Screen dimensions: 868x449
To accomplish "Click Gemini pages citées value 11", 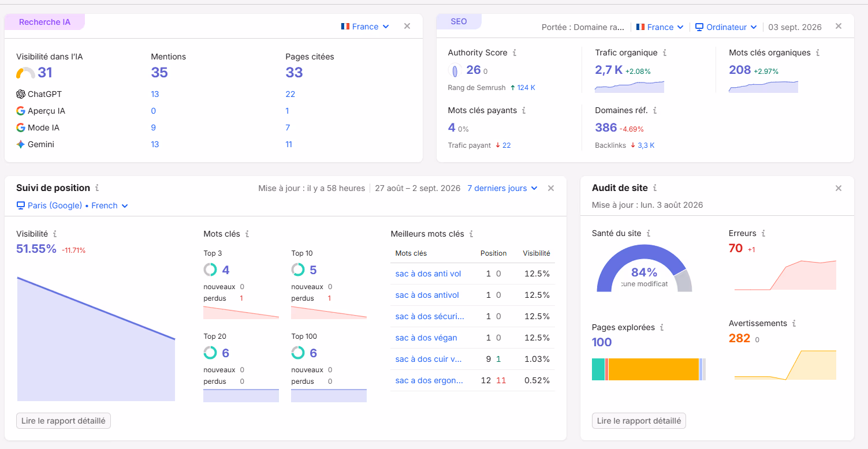I will pyautogui.click(x=289, y=144).
